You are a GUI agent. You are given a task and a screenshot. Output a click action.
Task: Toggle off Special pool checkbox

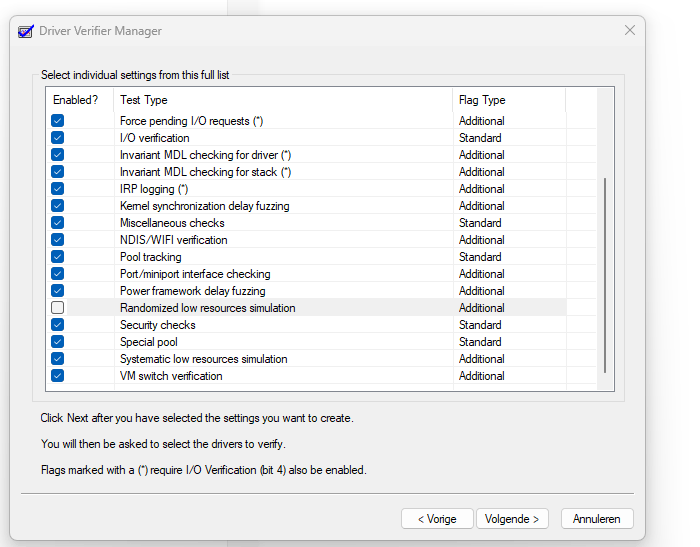tap(58, 342)
